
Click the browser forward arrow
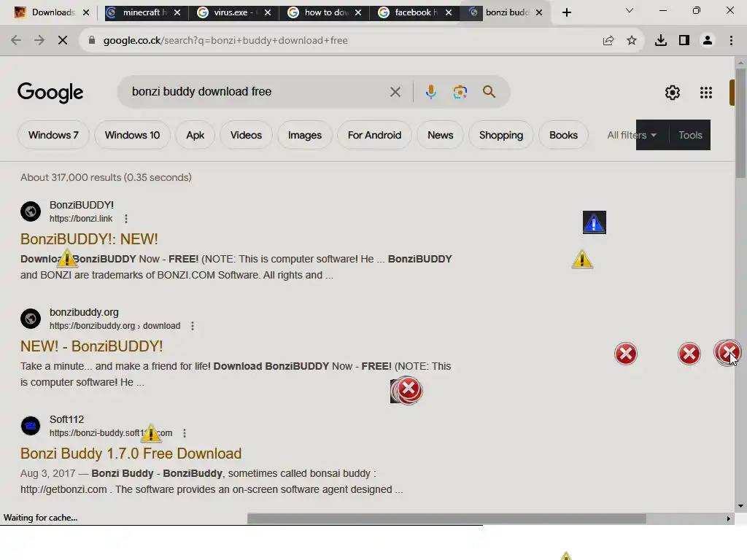39,41
